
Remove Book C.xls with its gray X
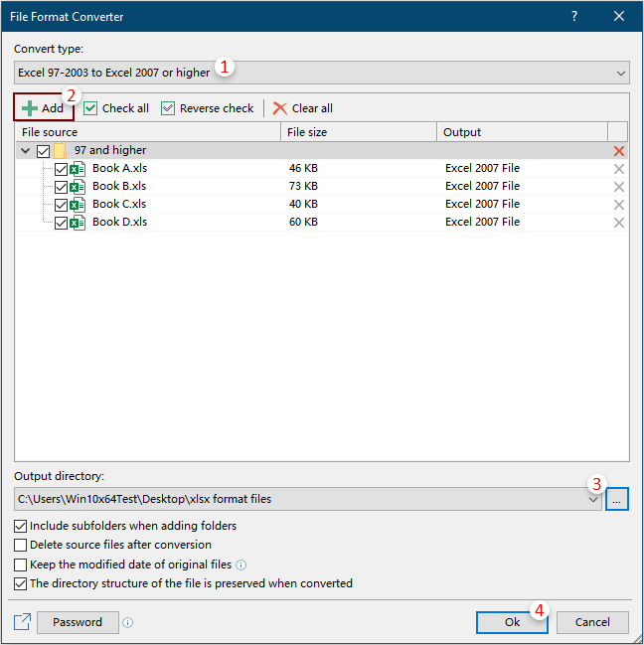click(619, 205)
